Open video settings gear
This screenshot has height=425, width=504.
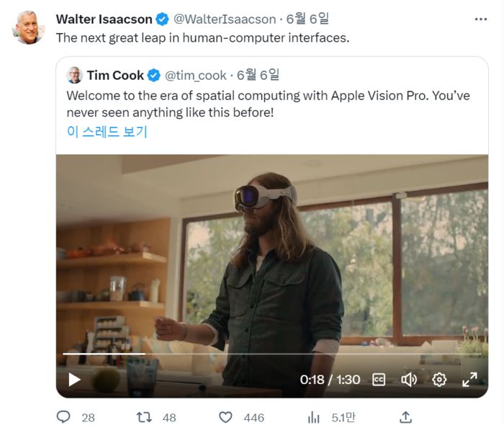439,379
